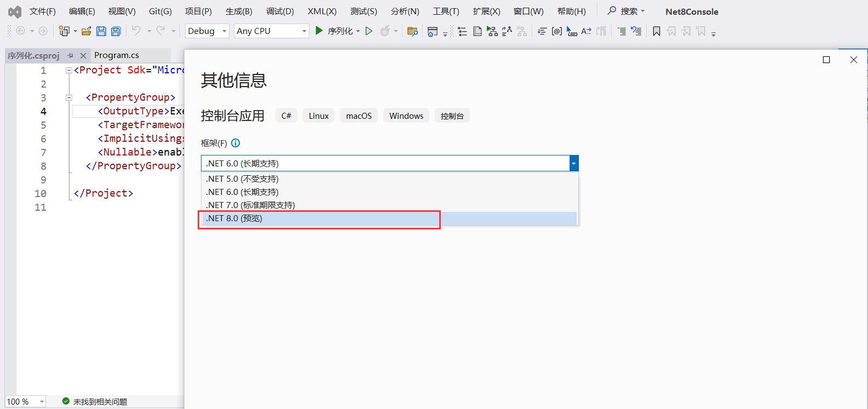This screenshot has height=409, width=868.
Task: Click the bulleted list icon in the toolbar
Action: pos(463,31)
